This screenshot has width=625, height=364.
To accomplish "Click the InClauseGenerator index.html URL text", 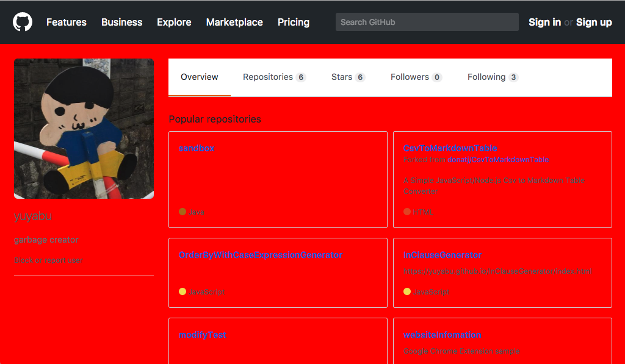I will click(497, 271).
